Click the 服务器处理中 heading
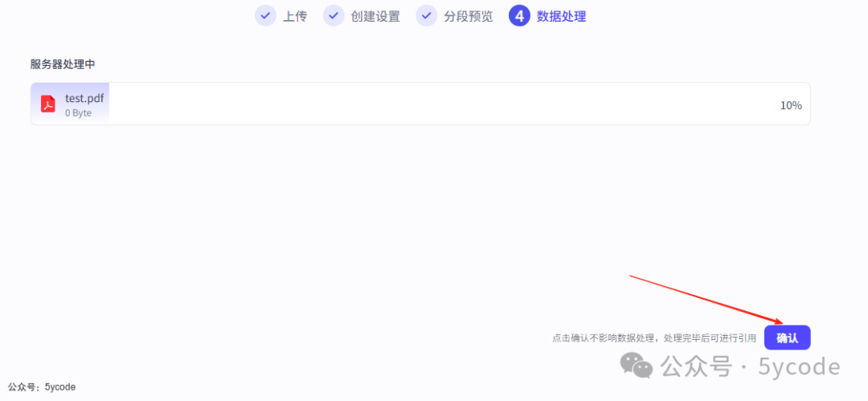Screen dimensions: 868x401 (63, 64)
